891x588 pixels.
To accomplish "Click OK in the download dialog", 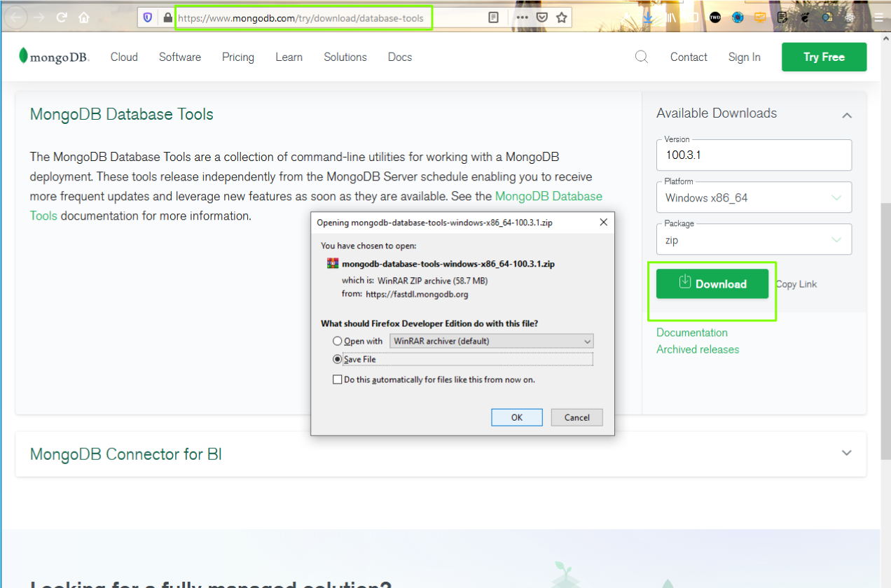I will [517, 417].
